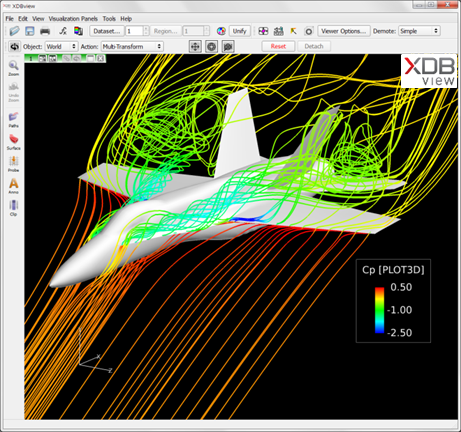The image size is (461, 432).
Task: Click the Dataset number input field
Action: coord(134,31)
